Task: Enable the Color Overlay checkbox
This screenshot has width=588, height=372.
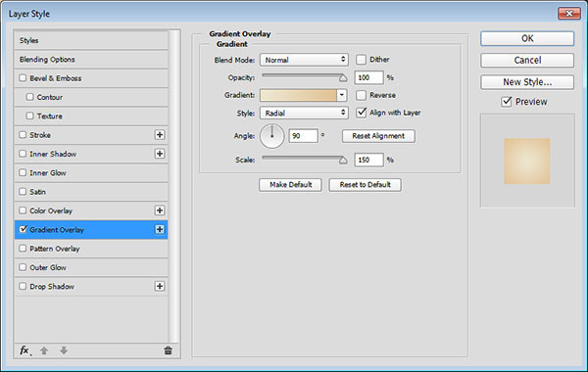Action: [23, 210]
